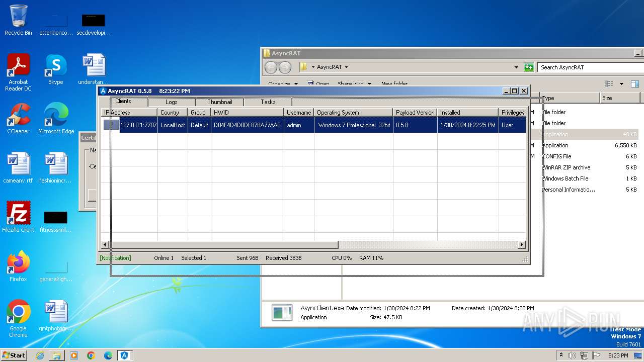Open Explorer address bar history dropdown
The width and height of the screenshot is (644, 362).
[x=516, y=67]
